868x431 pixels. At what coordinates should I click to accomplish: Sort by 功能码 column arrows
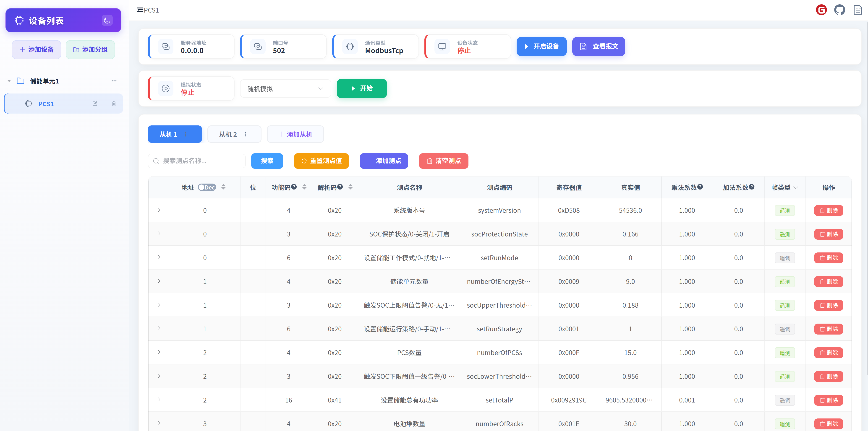pyautogui.click(x=304, y=187)
